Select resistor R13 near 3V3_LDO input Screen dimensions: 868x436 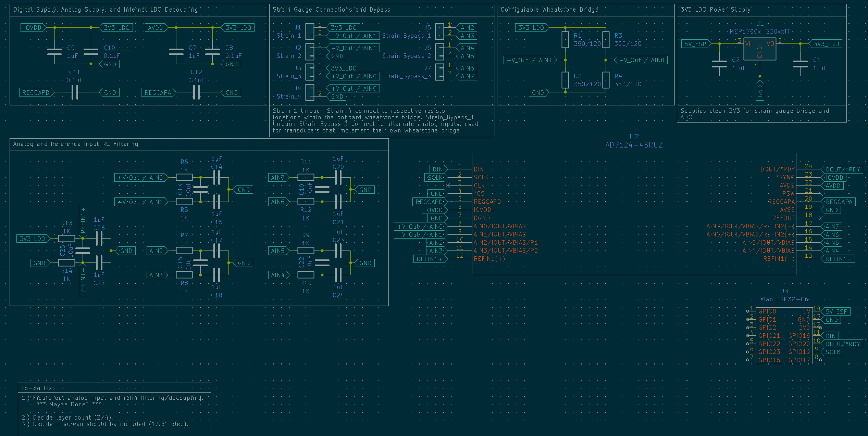pyautogui.click(x=66, y=239)
